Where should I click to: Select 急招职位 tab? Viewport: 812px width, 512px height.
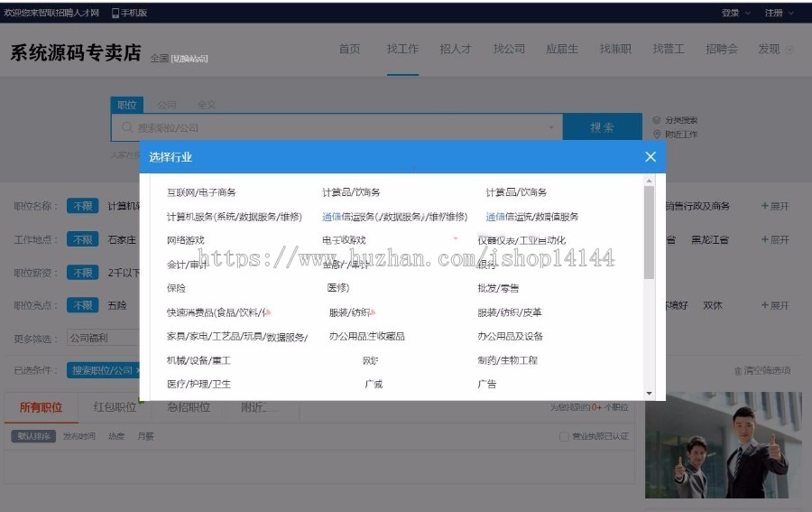point(189,407)
